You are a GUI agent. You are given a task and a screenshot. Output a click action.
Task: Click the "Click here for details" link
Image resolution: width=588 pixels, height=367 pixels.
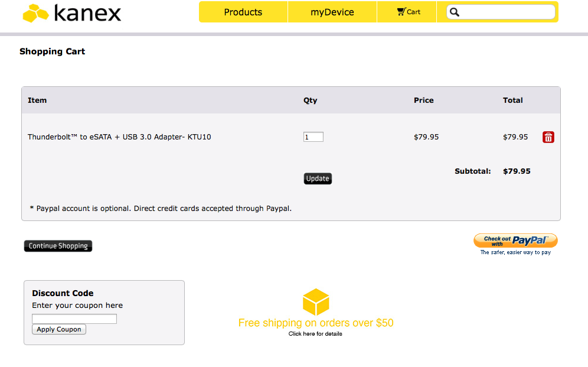[x=315, y=334]
